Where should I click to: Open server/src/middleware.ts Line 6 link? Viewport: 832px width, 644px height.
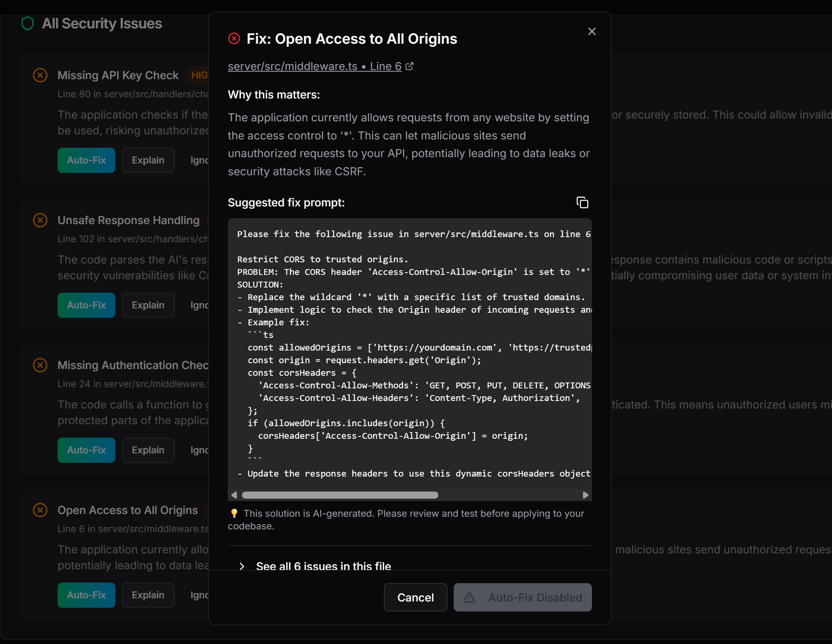(x=315, y=66)
